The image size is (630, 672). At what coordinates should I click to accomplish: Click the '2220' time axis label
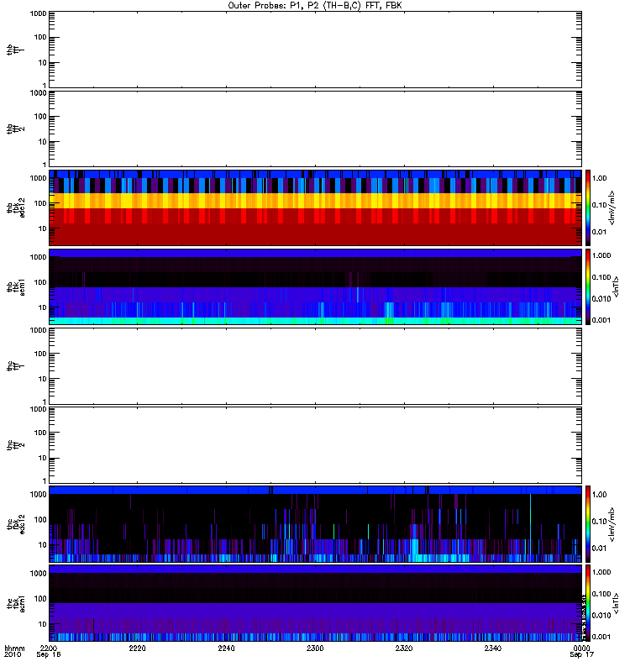(137, 648)
